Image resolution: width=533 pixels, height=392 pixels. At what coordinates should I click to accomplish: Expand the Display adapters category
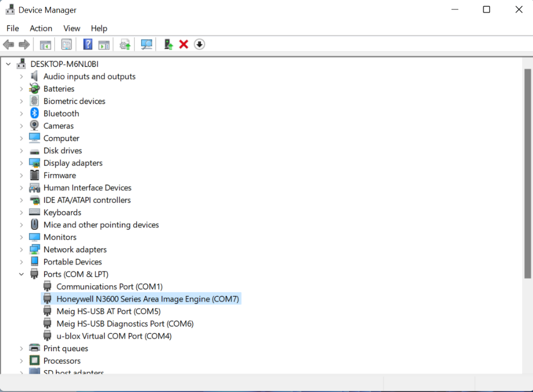(21, 163)
